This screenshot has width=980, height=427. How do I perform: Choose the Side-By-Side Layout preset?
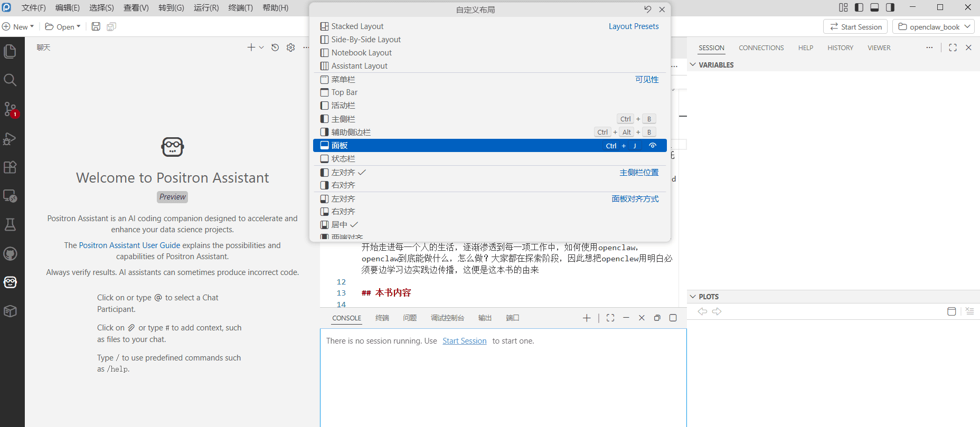[x=490, y=40]
